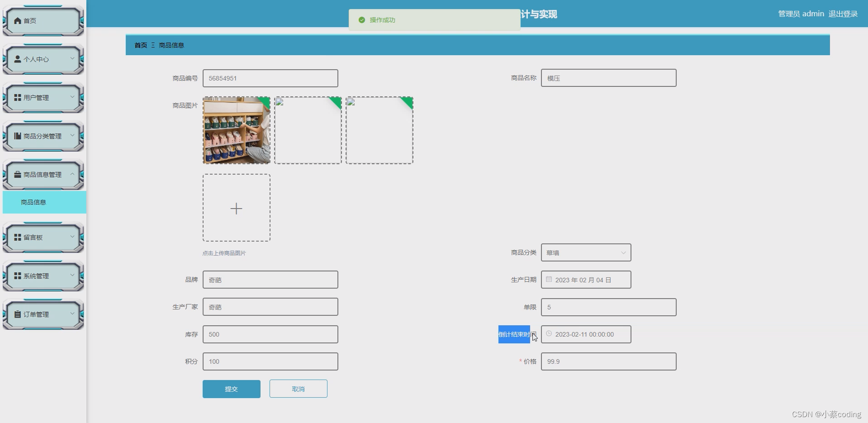Click the person icon for 个人中心

18,59
